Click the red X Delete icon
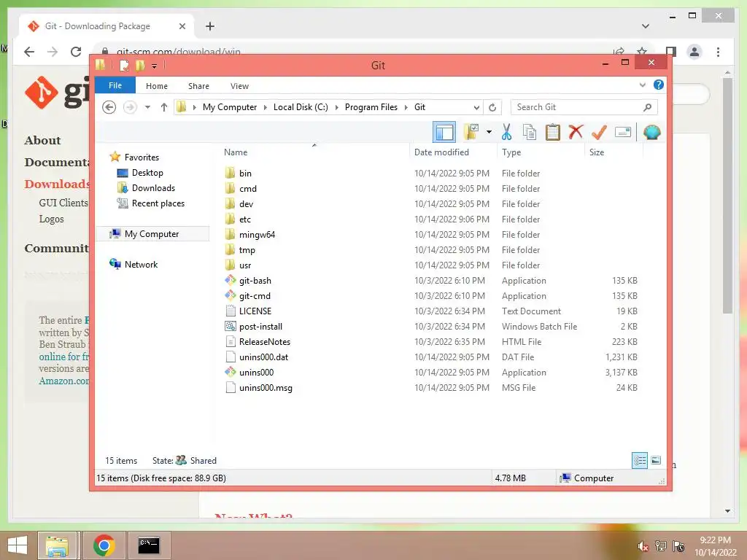 576,132
